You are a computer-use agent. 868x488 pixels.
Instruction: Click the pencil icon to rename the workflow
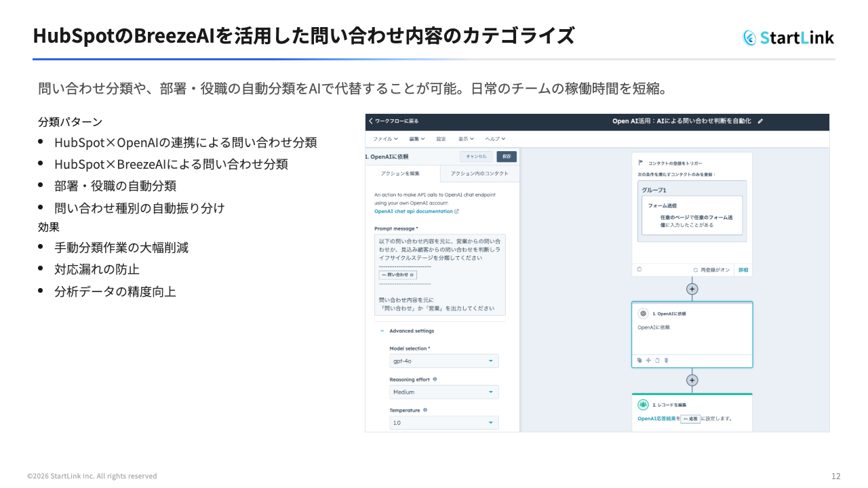(x=760, y=121)
